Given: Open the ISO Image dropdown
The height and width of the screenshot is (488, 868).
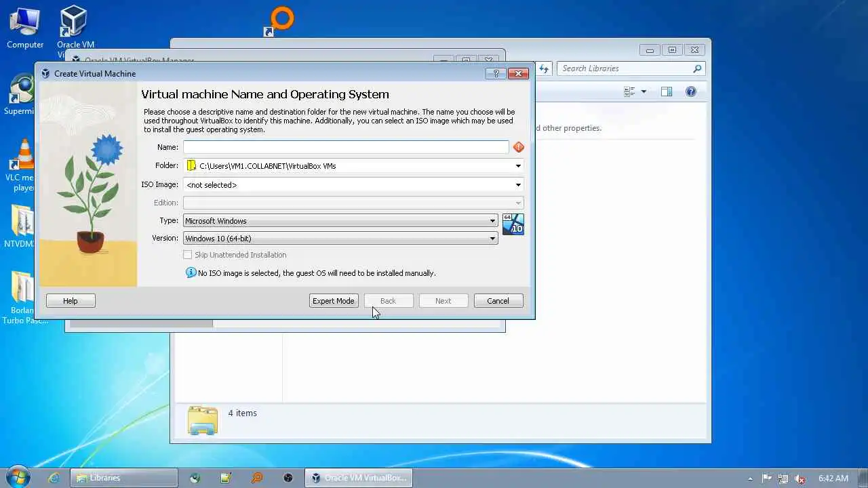Looking at the screenshot, I should pyautogui.click(x=518, y=185).
